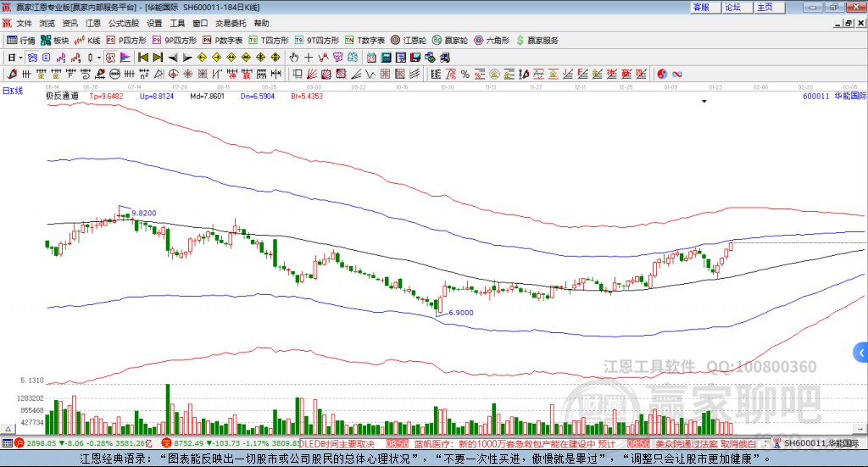Click the 日K线 label
This screenshot has height=467, width=868.
click(13, 91)
